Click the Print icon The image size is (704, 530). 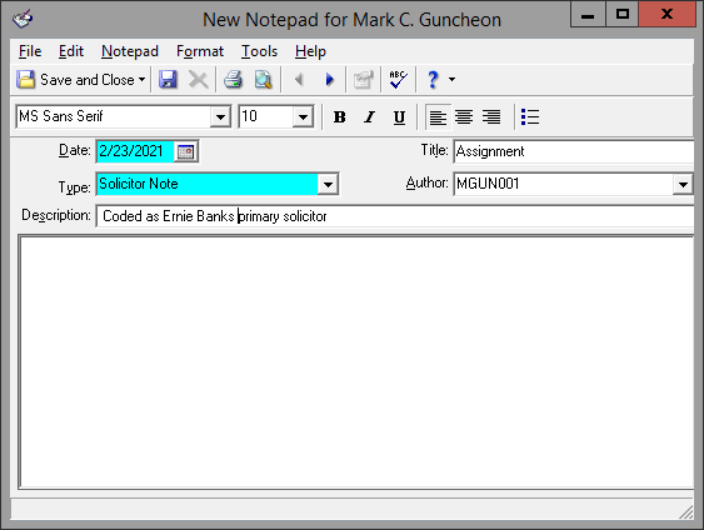[233, 80]
